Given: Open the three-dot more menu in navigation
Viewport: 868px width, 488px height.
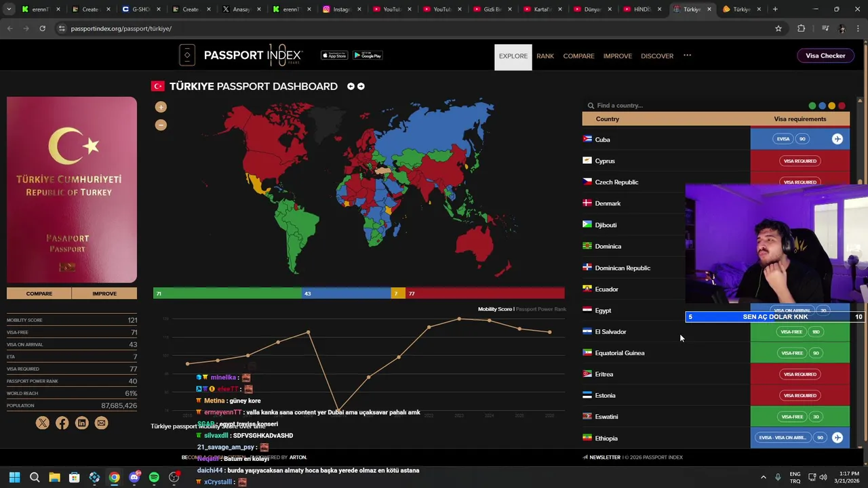Looking at the screenshot, I should tap(687, 56).
